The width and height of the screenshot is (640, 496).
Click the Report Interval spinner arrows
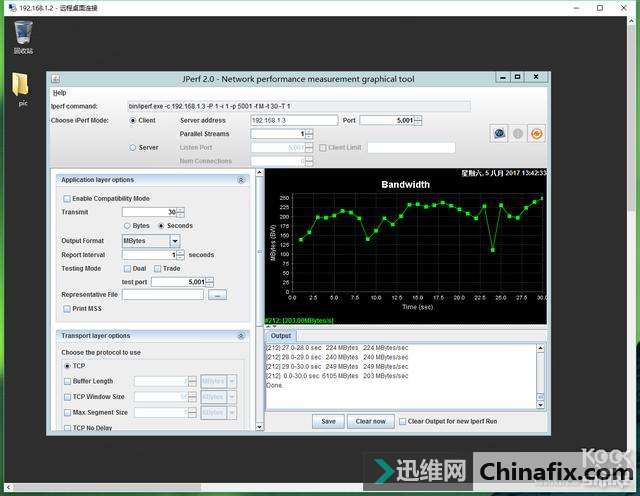[180, 255]
